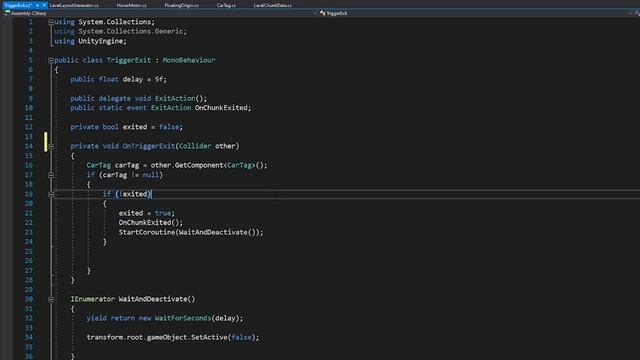The height and width of the screenshot is (360, 640).
Task: Open the FloatingOrigin.cs tab
Action: pos(182,5)
